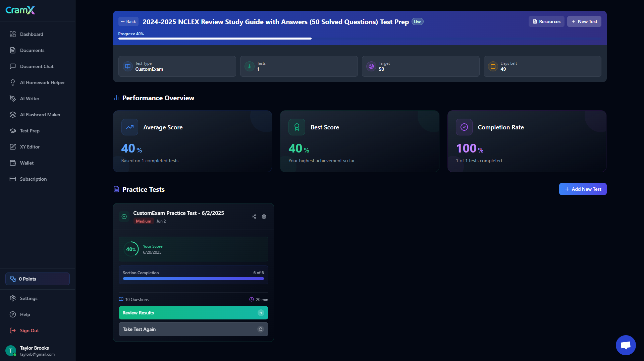The width and height of the screenshot is (644, 361).
Task: Click the Back button
Action: [x=128, y=21]
